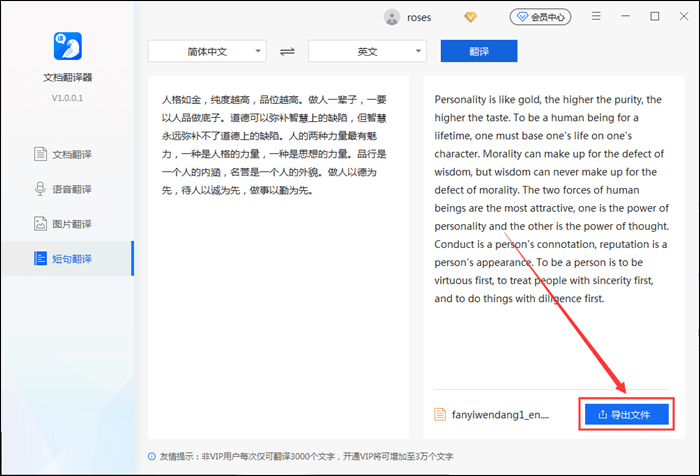
Task: Click the microphone icon for 语音翻译
Action: tap(41, 189)
